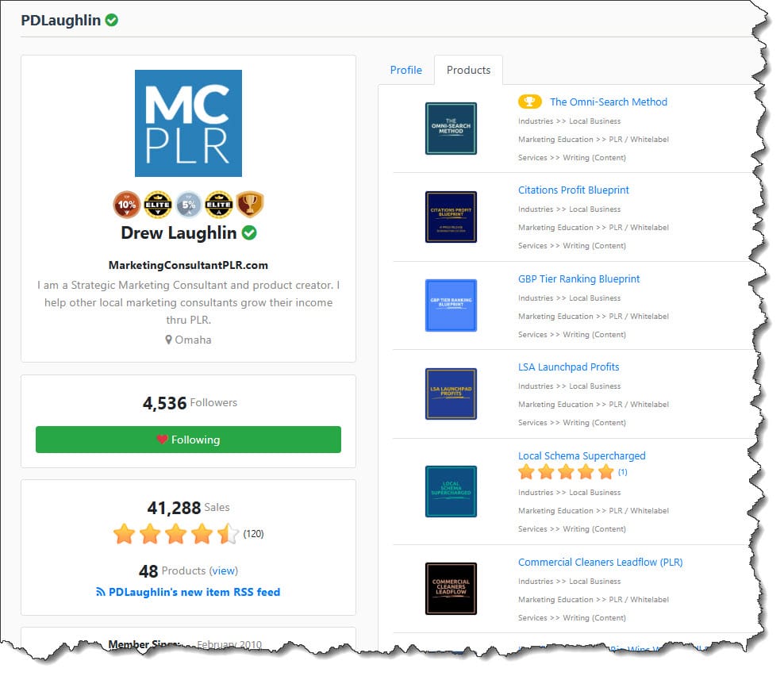Click the silver 5% badge

click(x=189, y=205)
